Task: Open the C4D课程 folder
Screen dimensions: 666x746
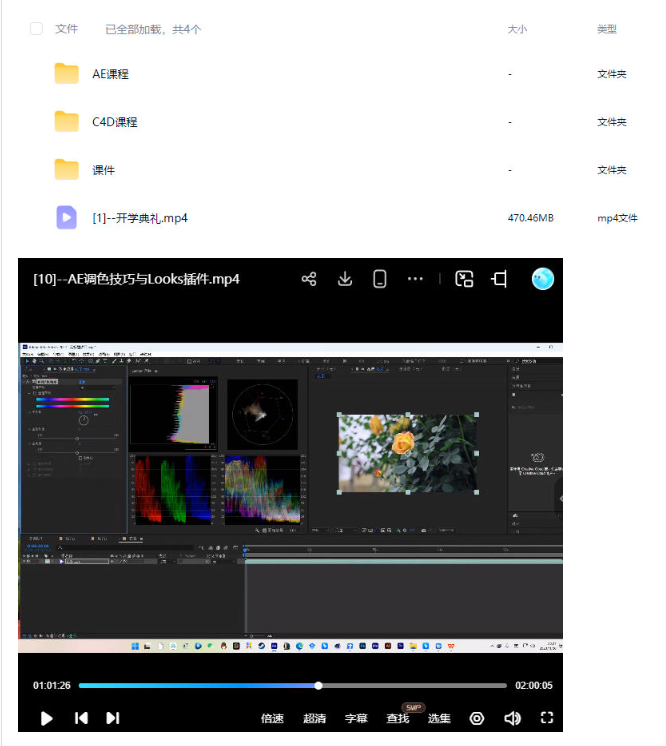Action: pyautogui.click(x=115, y=122)
